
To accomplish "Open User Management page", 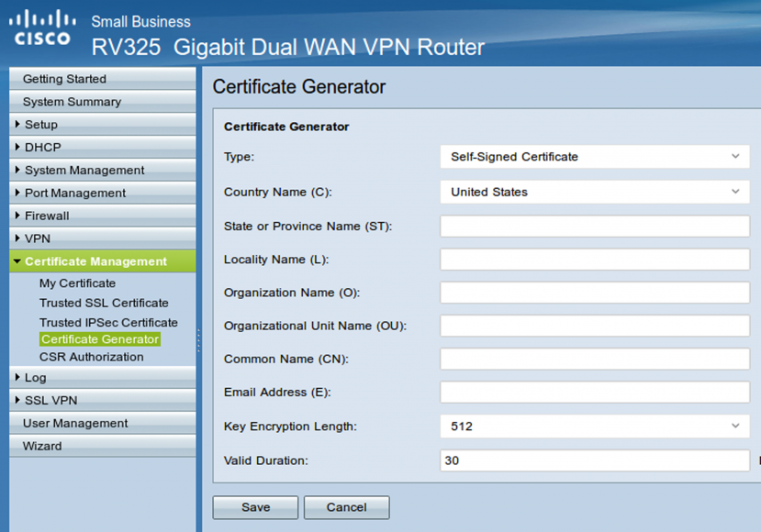I will 103,423.
